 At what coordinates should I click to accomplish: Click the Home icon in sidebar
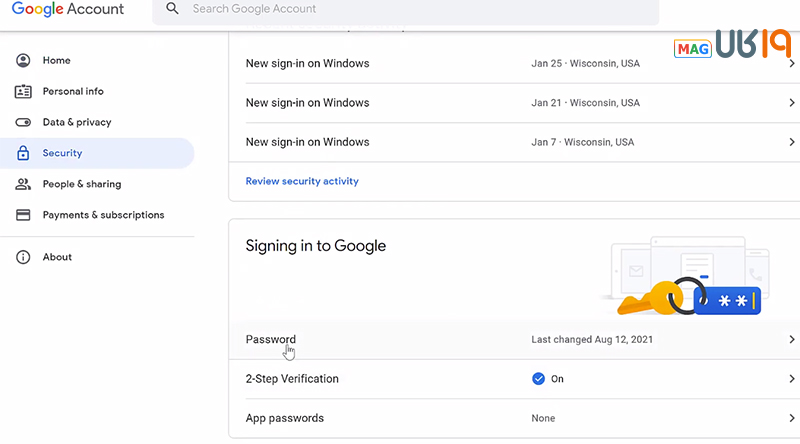click(x=23, y=61)
